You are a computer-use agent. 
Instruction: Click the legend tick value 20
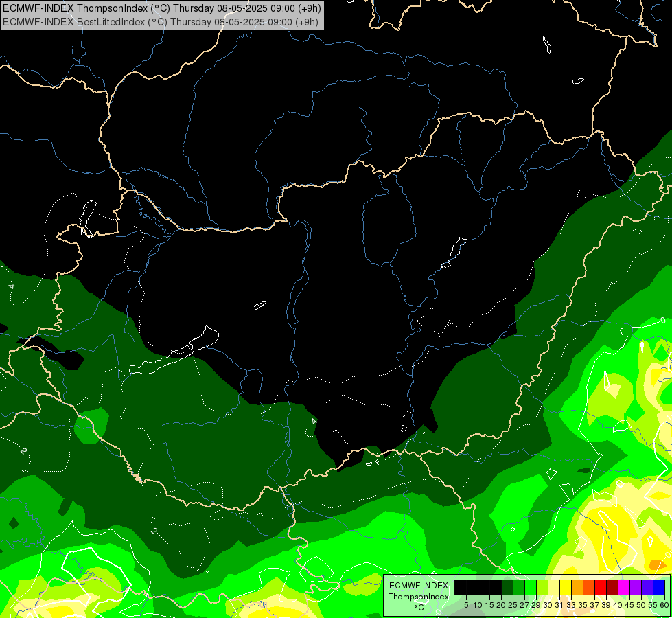pos(501,605)
